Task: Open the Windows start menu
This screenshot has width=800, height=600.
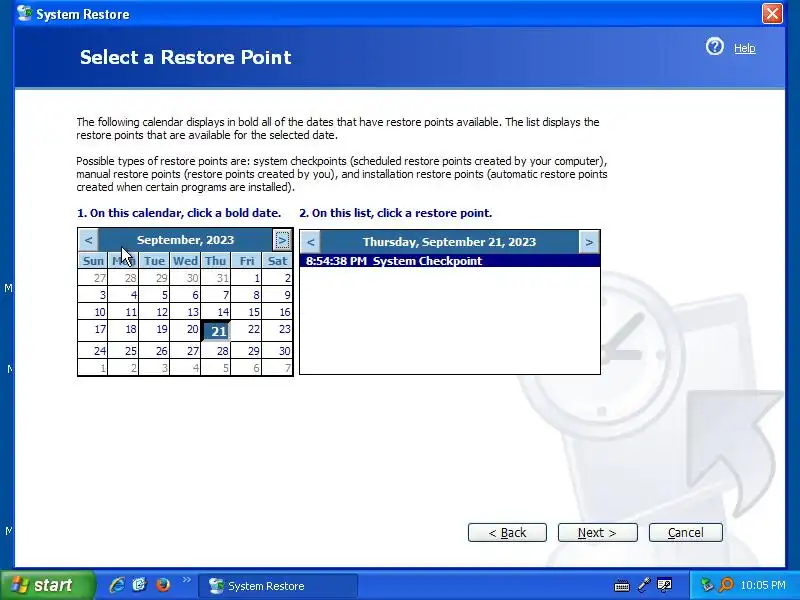Action: 47,585
